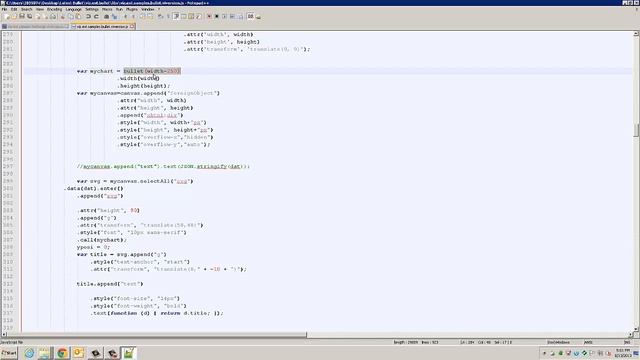Select the active bullet.viewvision.js tab

click(x=102, y=27)
